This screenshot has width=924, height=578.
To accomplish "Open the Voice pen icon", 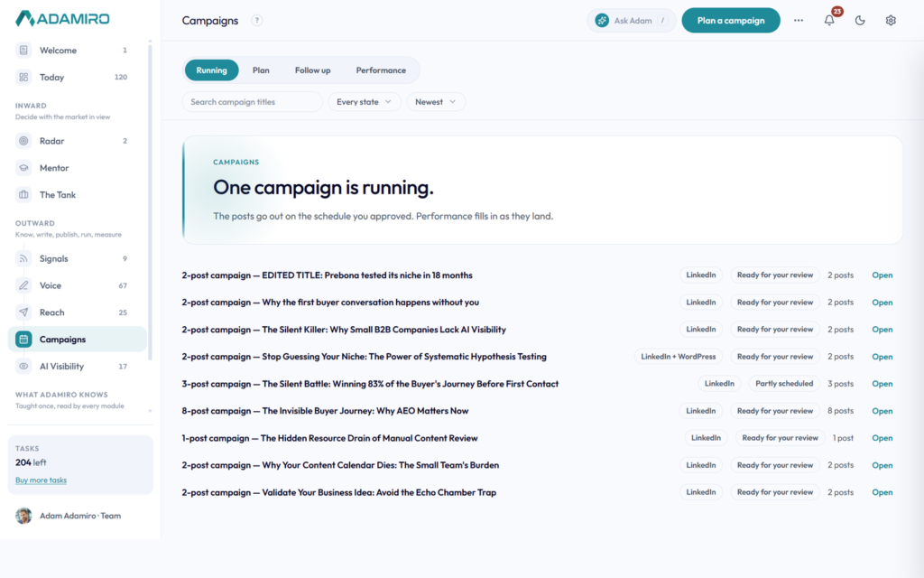I will 23,285.
